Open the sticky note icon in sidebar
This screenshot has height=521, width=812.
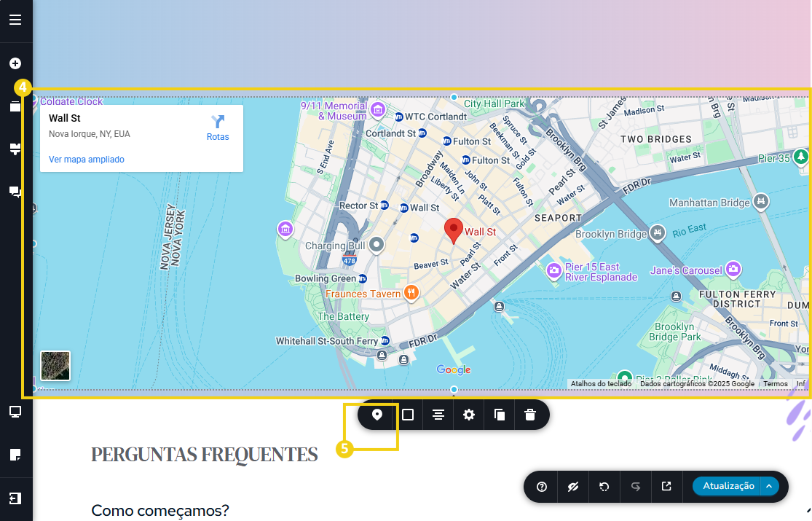pos(15,455)
